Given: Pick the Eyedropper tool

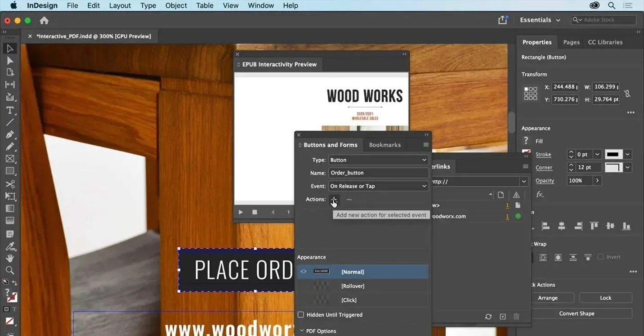Looking at the screenshot, I should coord(9,246).
